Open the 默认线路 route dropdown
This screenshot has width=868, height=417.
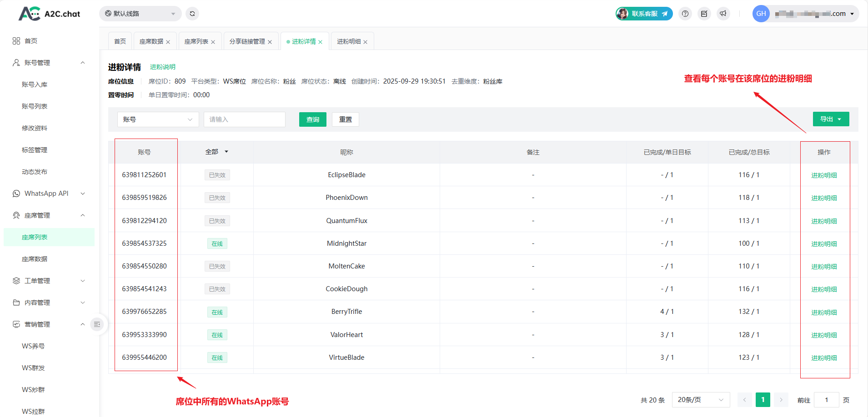pos(140,14)
